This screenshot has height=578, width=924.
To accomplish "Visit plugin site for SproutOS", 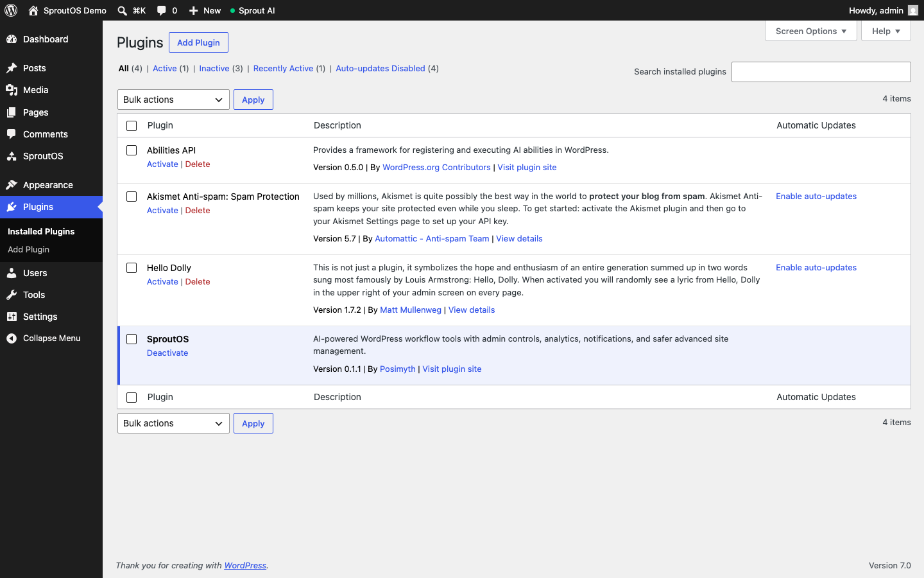I will coord(452,369).
